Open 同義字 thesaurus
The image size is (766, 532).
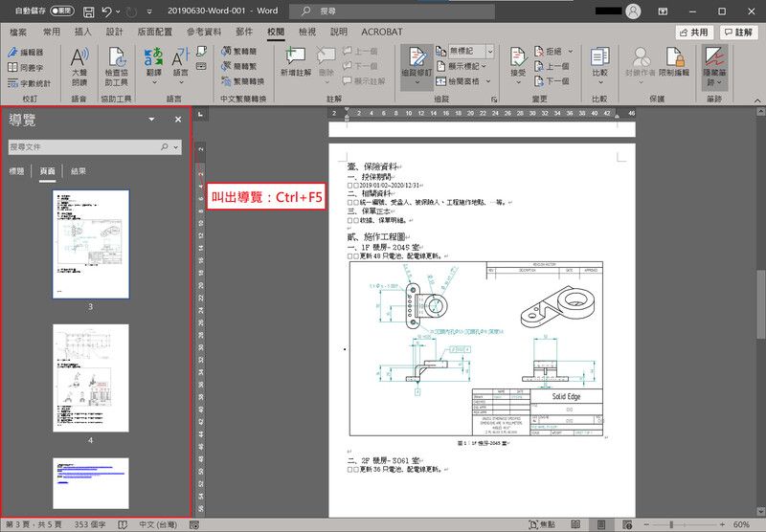pyautogui.click(x=26, y=67)
